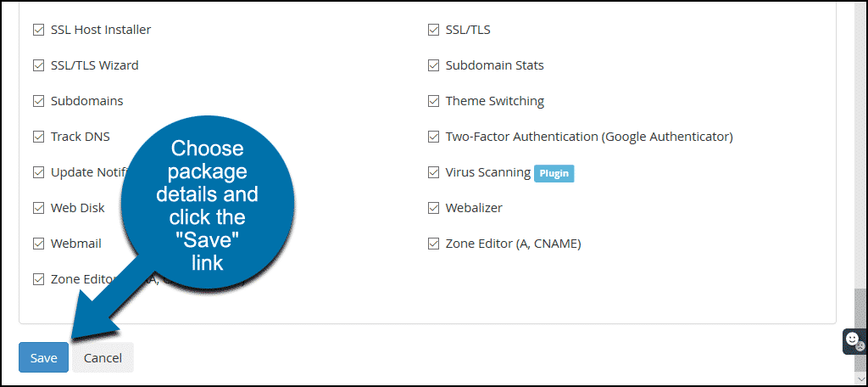Click the Plugin badge beside Virus Scanning
This screenshot has height=387, width=868.
coord(554,173)
